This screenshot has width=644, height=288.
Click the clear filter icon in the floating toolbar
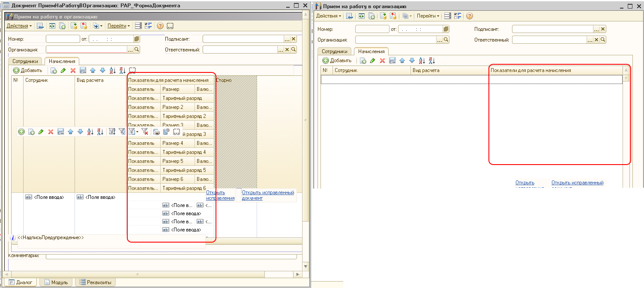(144, 132)
